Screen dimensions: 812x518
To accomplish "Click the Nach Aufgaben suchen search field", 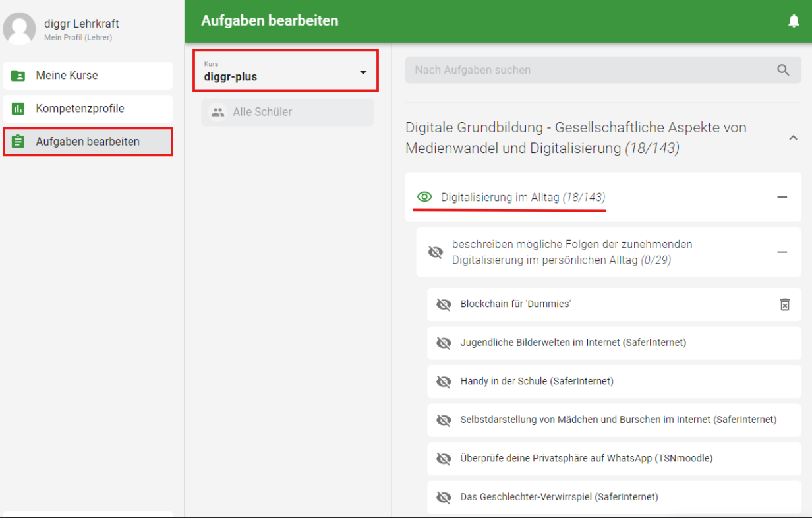I will tap(603, 70).
